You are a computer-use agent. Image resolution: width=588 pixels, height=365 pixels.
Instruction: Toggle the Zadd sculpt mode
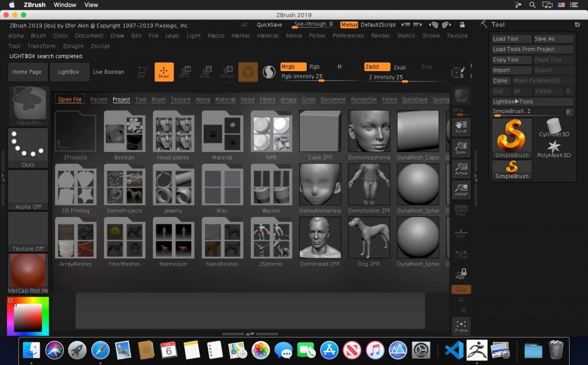click(x=377, y=67)
